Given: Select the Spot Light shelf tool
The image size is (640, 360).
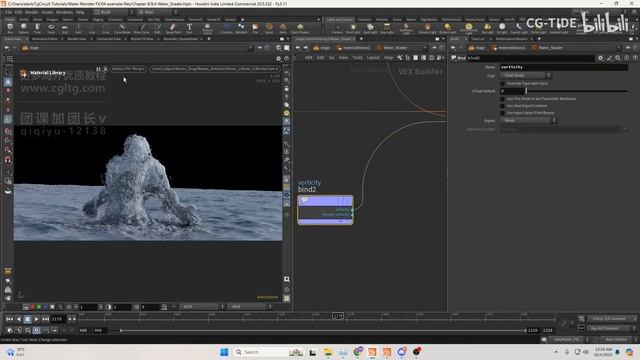Looking at the screenshot, I should coord(370,28).
